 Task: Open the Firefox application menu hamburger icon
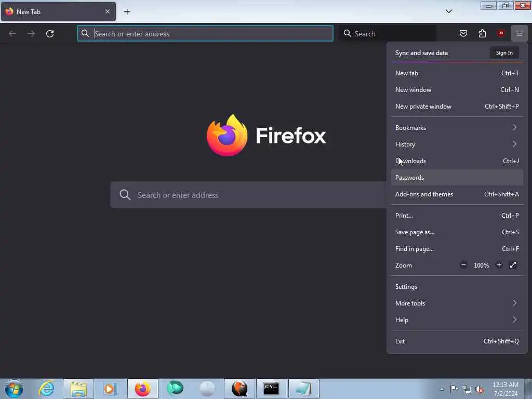click(519, 33)
